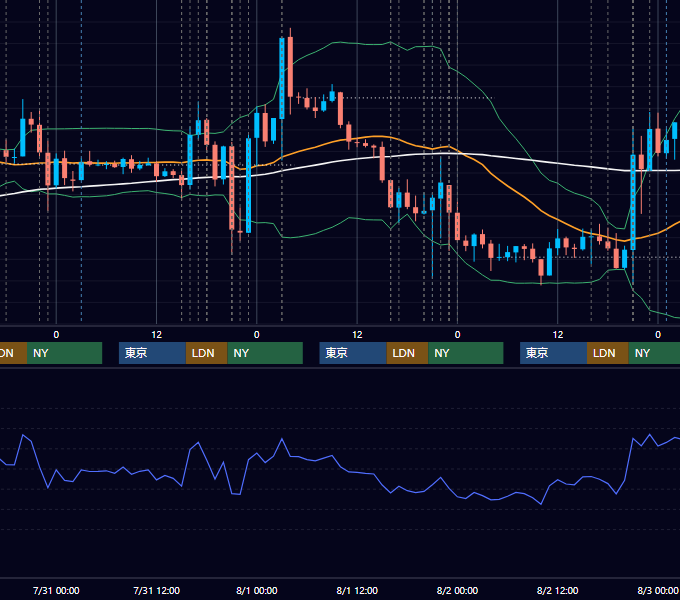
Task: Click the 8/1 12:00 date label
Action: (x=357, y=590)
